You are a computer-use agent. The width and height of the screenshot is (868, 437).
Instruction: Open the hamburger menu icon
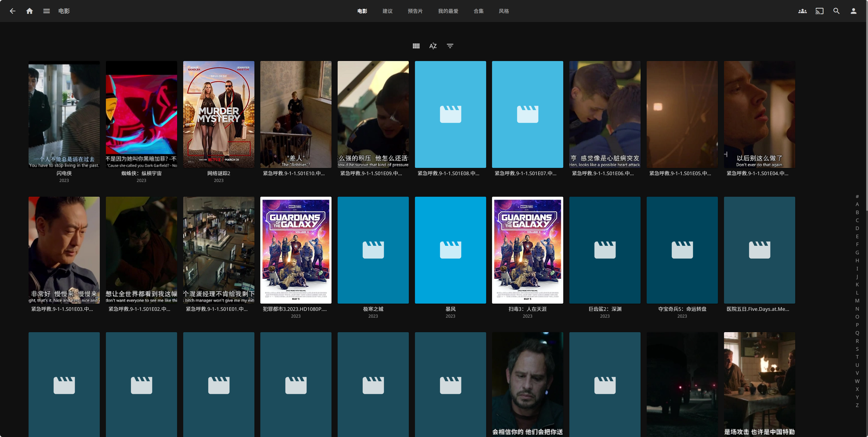pos(46,11)
